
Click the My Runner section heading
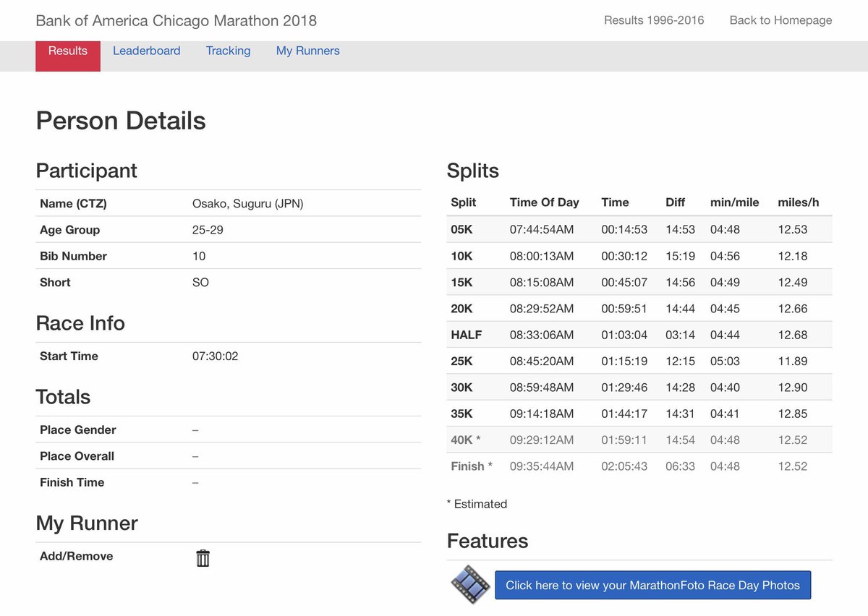[87, 523]
